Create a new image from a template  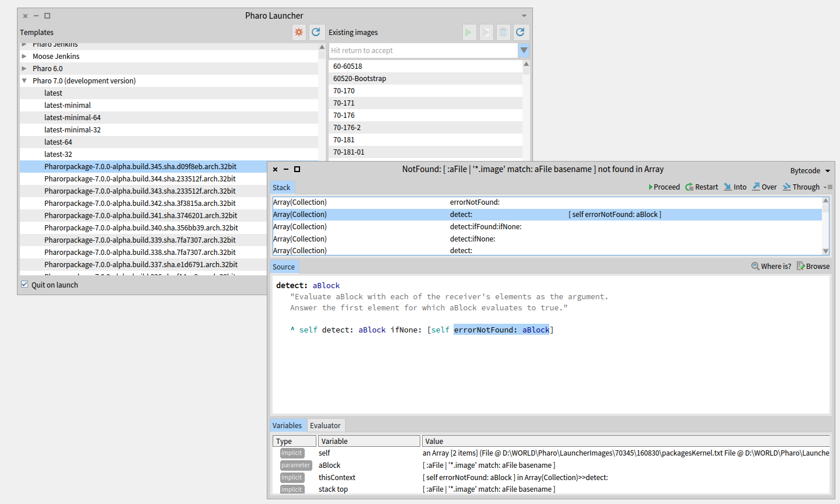299,32
